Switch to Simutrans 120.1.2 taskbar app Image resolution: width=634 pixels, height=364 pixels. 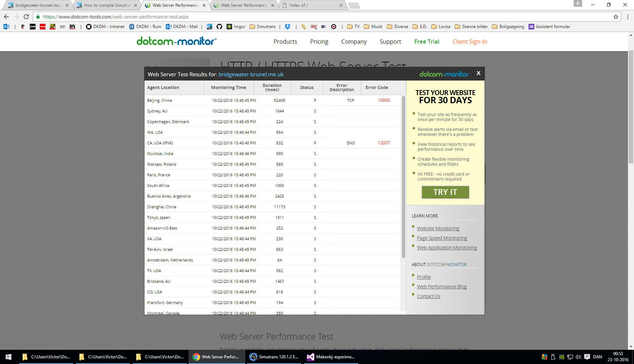pyautogui.click(x=274, y=357)
